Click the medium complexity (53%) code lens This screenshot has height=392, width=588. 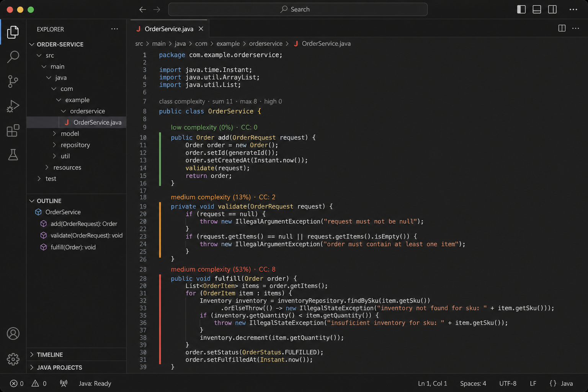[x=223, y=269]
